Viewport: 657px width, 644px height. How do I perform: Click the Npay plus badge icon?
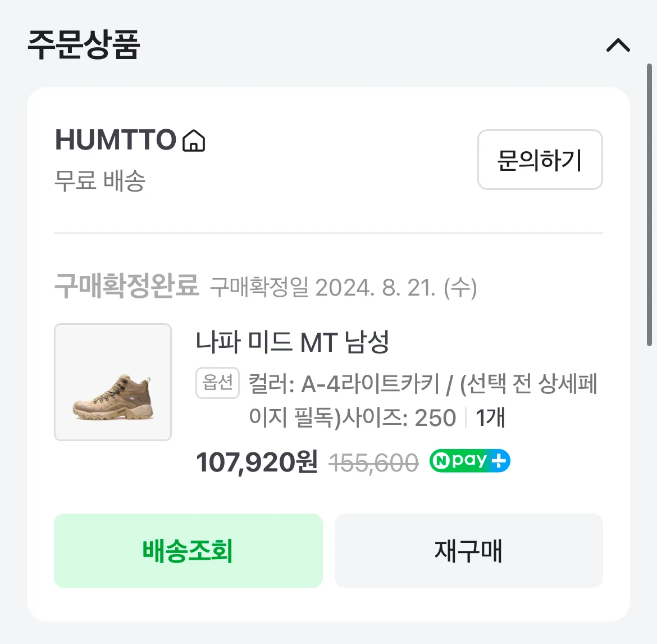469,461
